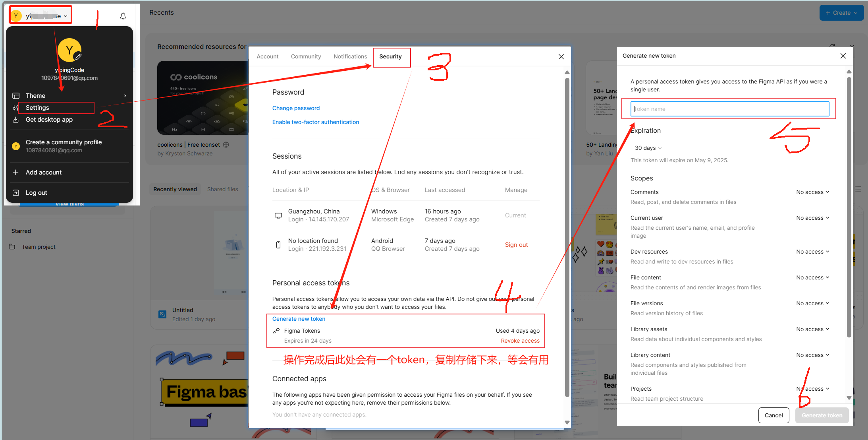
Task: Switch to the Community tab
Action: click(x=306, y=57)
